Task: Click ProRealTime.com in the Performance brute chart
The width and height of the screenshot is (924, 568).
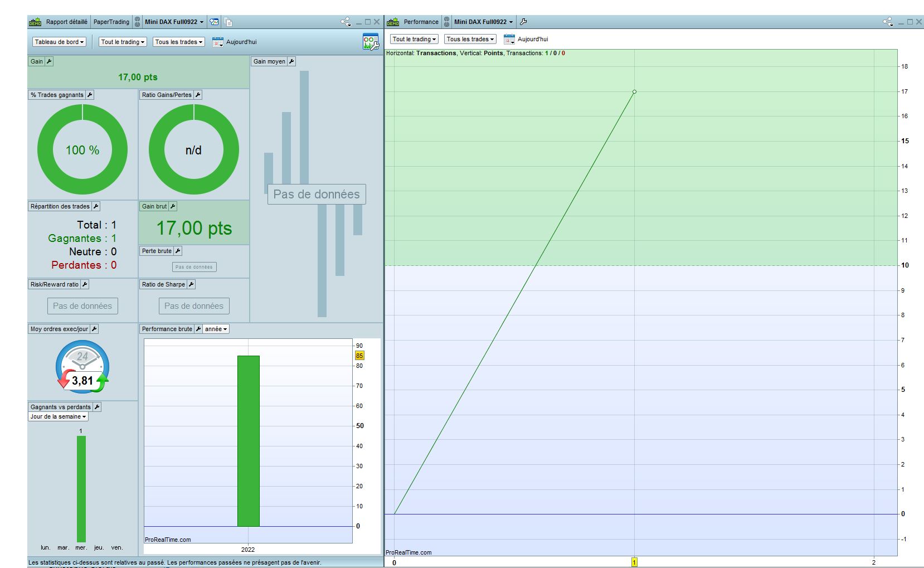Action: pos(168,540)
